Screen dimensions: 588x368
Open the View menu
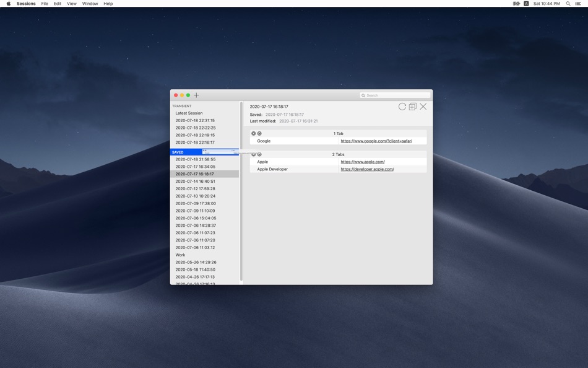click(72, 3)
